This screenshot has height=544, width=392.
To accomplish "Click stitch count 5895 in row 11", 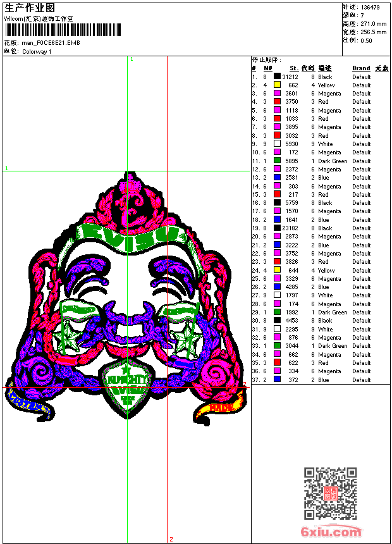I will coord(291,161).
